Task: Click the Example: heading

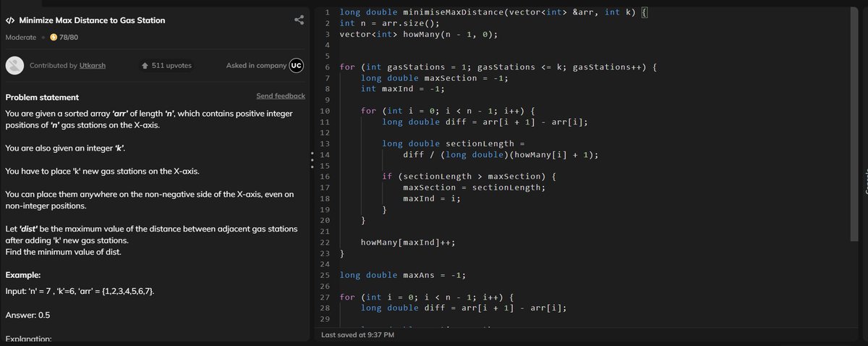Action: point(23,276)
